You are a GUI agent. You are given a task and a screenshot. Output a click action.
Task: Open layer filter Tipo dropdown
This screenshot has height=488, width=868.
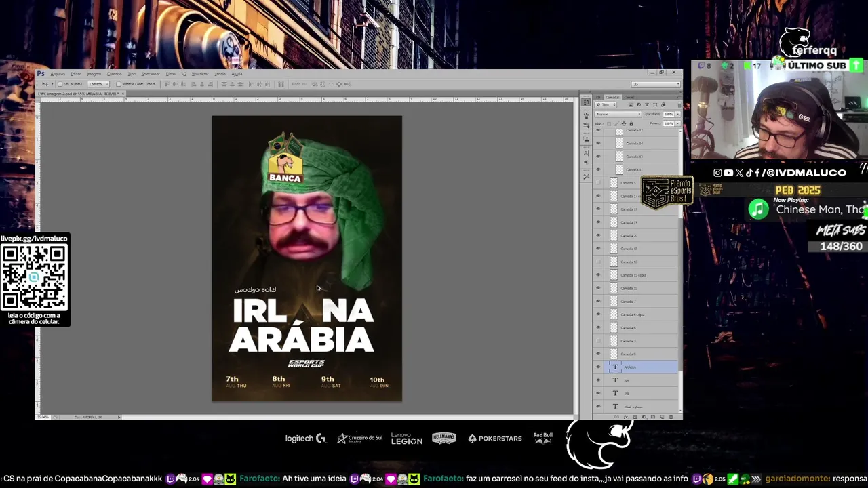click(x=606, y=104)
